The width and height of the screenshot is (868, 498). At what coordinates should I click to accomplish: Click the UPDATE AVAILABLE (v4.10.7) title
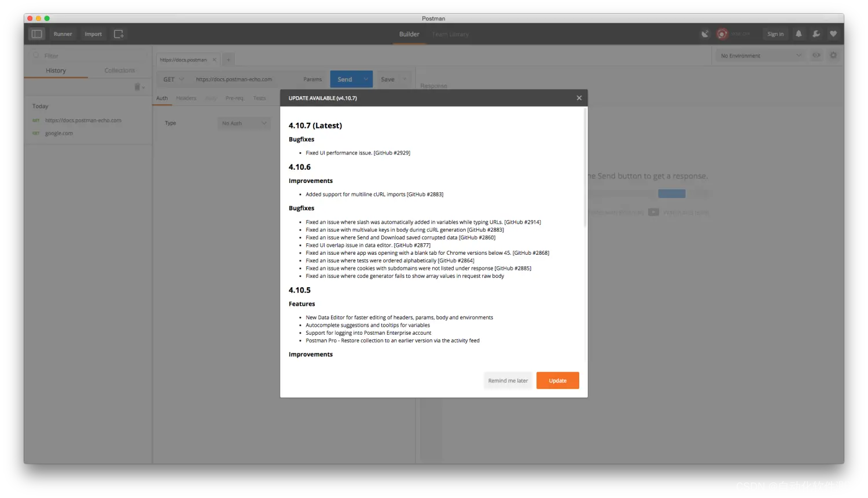(x=323, y=98)
